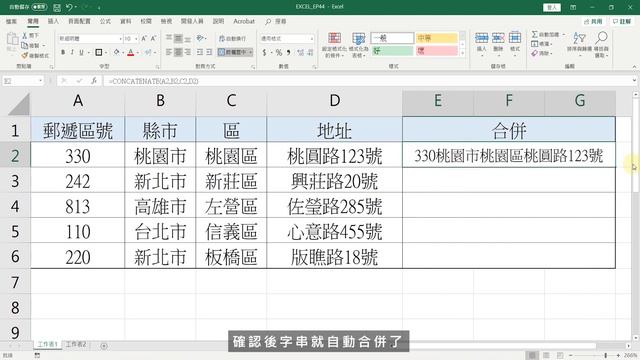
Task: Toggle center horizontal alignment
Action: [x=178, y=52]
